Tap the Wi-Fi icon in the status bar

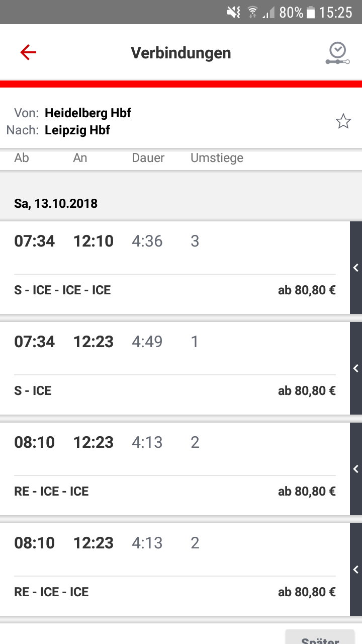click(x=253, y=13)
